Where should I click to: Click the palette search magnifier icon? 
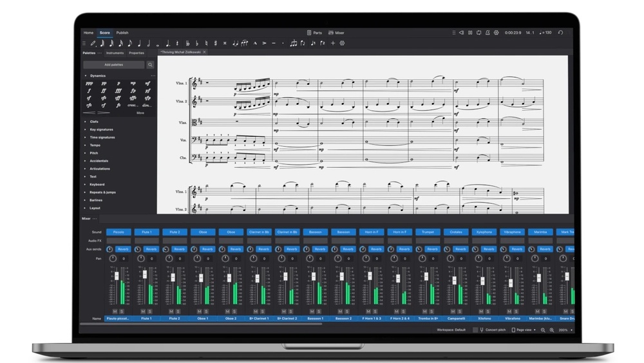pyautogui.click(x=150, y=65)
